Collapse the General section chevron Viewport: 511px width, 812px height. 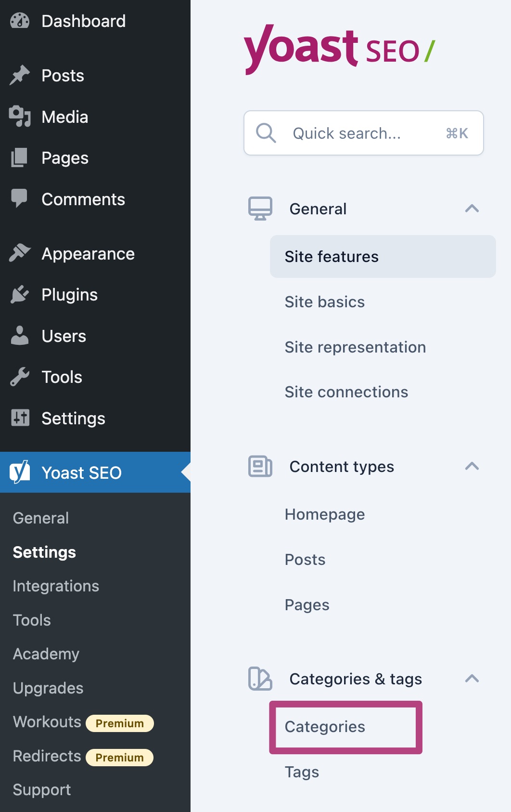point(472,209)
